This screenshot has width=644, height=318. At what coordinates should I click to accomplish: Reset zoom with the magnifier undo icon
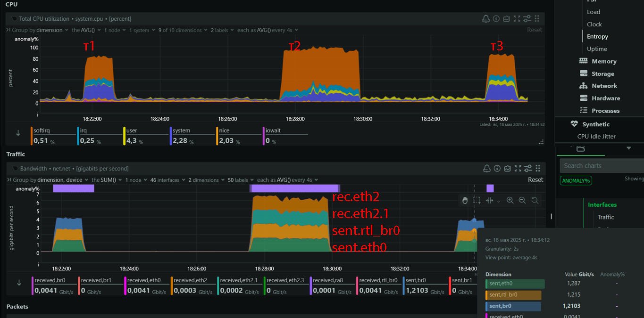coord(535,200)
